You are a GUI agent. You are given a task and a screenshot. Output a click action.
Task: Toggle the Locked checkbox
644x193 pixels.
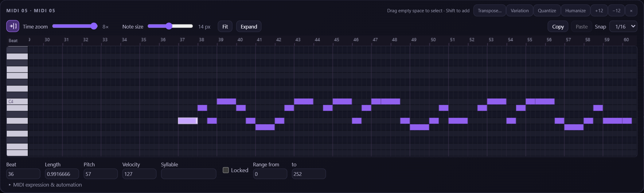(226, 170)
